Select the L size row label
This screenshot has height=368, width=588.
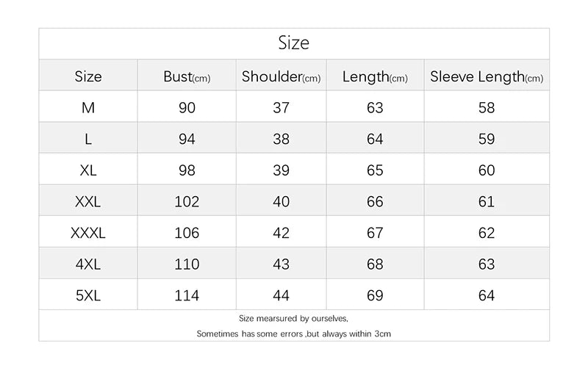pyautogui.click(x=88, y=139)
